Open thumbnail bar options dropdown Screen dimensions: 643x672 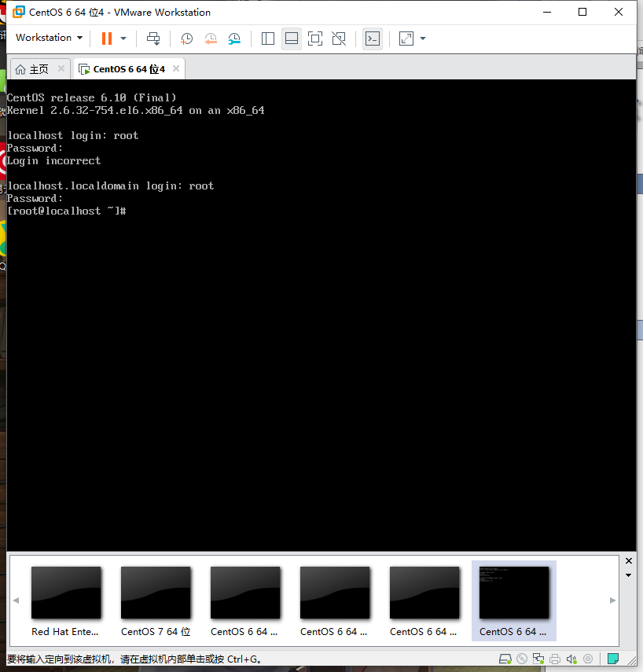[628, 575]
